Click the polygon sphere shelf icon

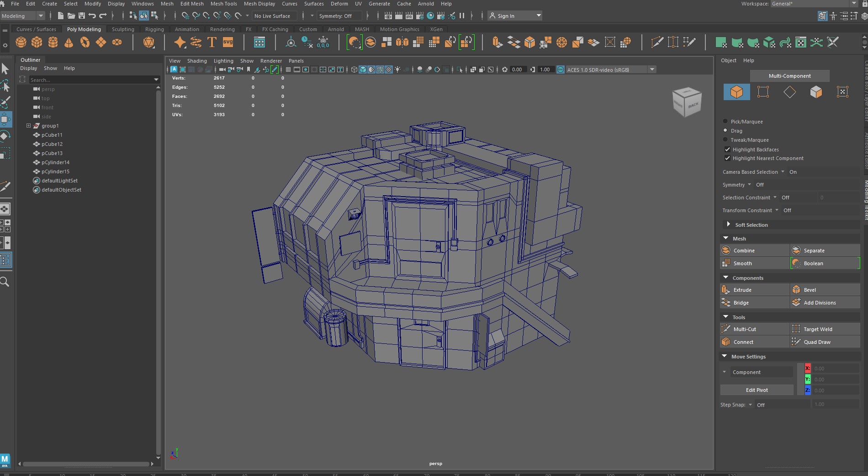pyautogui.click(x=21, y=43)
